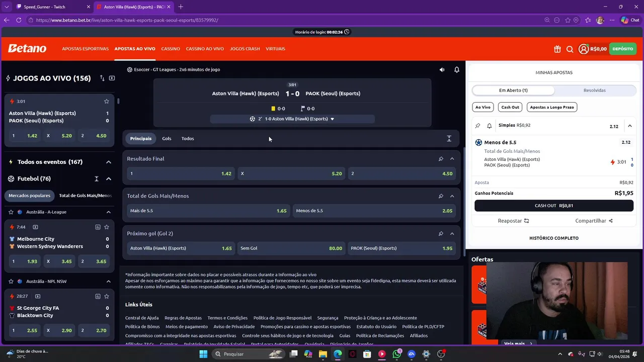Collapse the Resultado Final market
This screenshot has height=362, width=644.
[452, 159]
